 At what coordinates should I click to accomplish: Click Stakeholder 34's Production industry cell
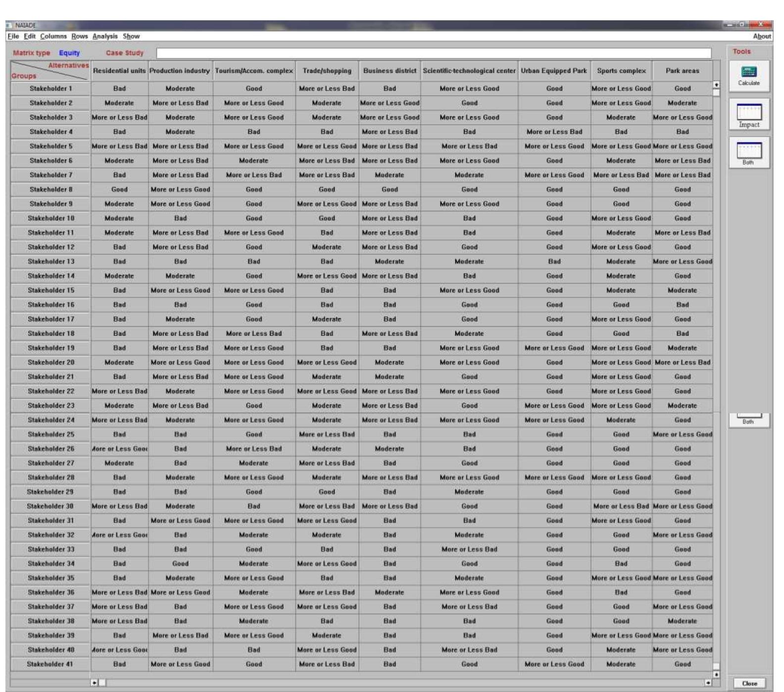[180, 564]
